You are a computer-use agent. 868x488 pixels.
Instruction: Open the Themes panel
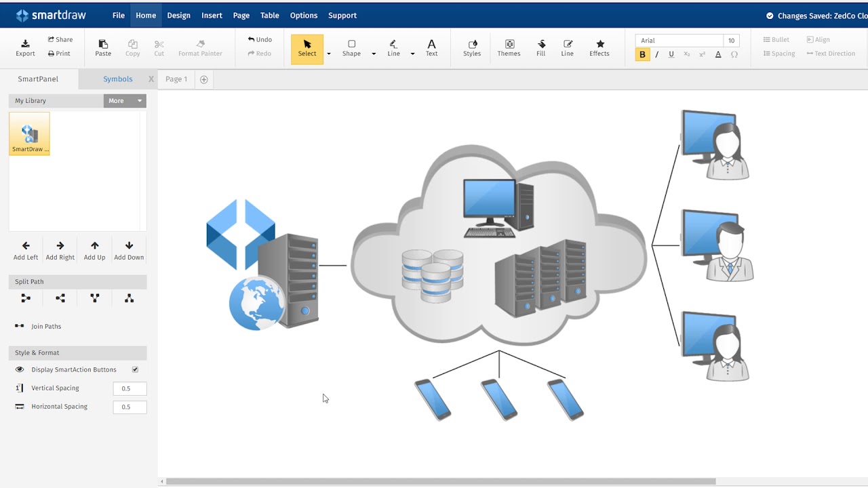point(509,48)
